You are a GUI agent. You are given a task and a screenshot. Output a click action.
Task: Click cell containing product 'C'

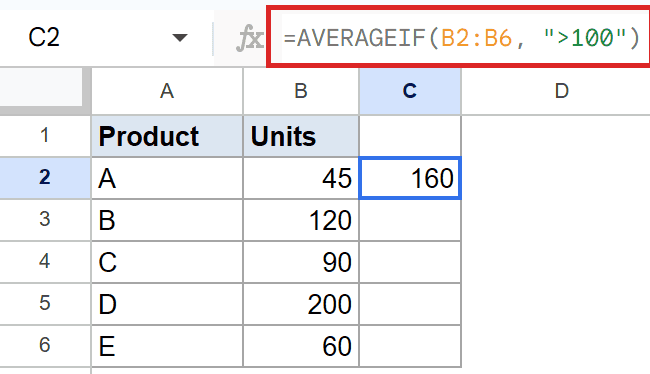[167, 262]
